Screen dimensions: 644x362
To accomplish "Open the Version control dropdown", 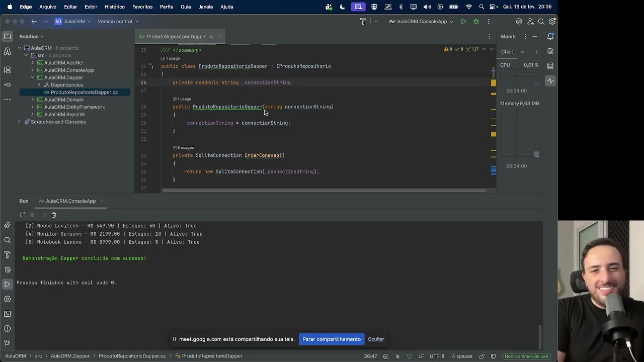I will (x=118, y=22).
